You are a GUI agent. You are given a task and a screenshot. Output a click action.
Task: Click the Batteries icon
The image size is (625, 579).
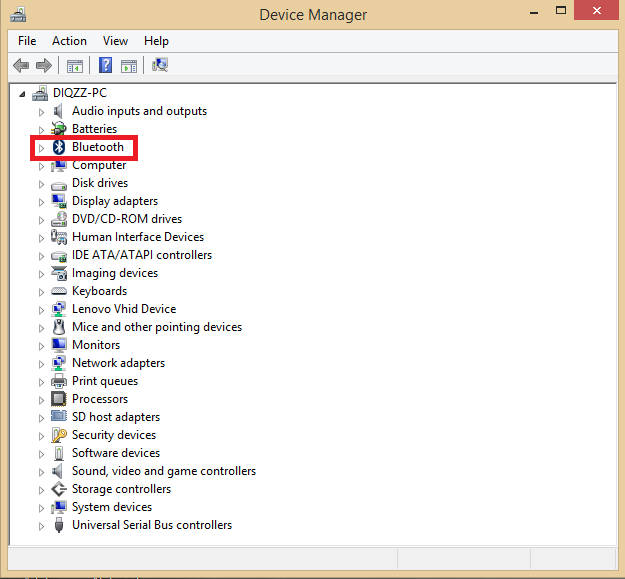pyautogui.click(x=59, y=129)
